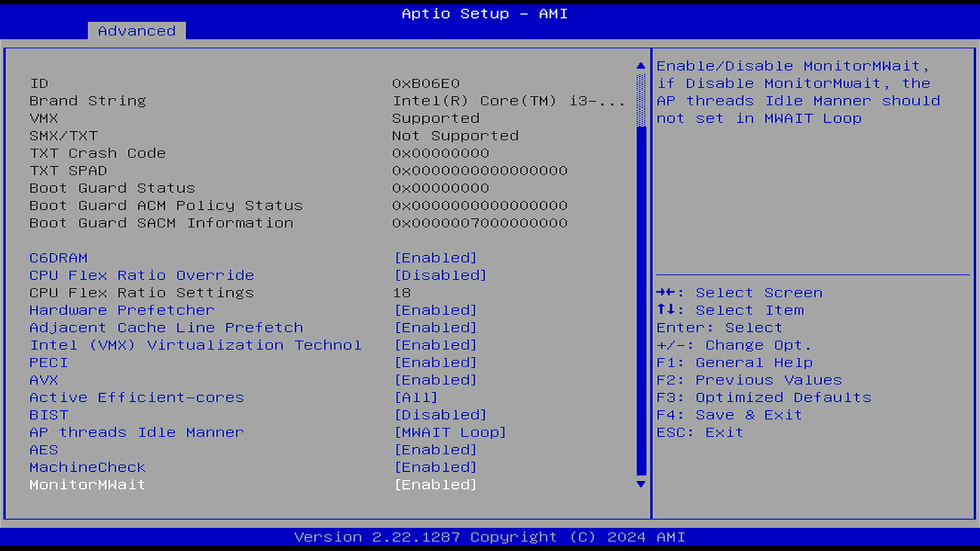Click Adjacent Cache Line Prefetch label
Viewport: 980px width, 551px height.
[x=166, y=328]
